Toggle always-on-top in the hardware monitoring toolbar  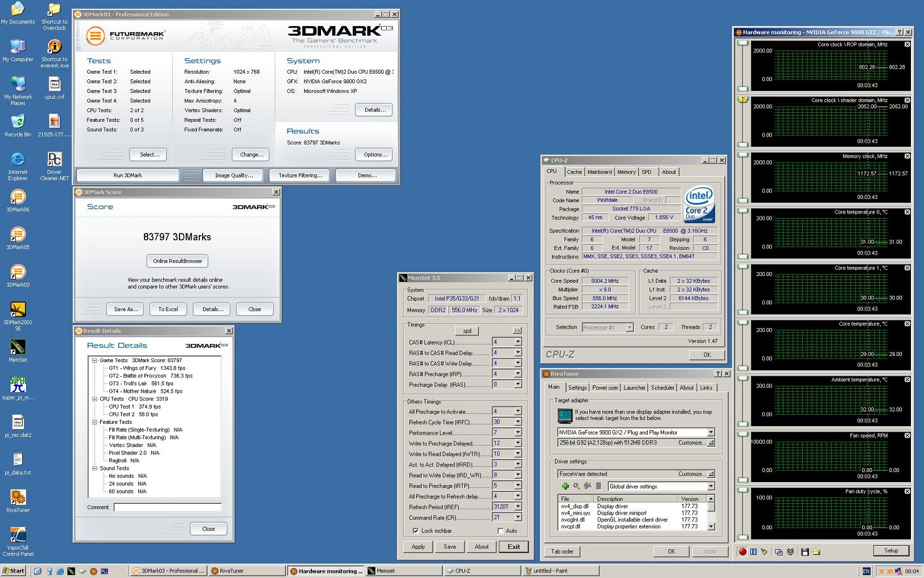click(x=778, y=551)
